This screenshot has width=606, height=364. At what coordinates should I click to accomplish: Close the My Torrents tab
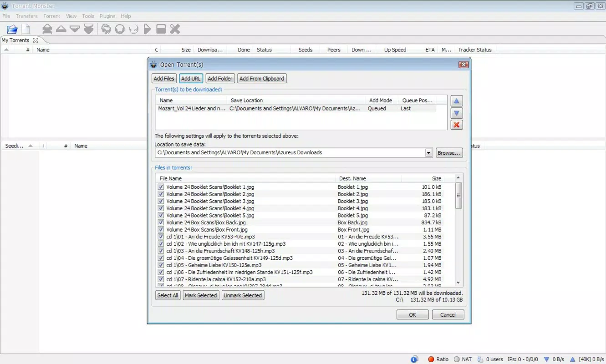tap(36, 40)
